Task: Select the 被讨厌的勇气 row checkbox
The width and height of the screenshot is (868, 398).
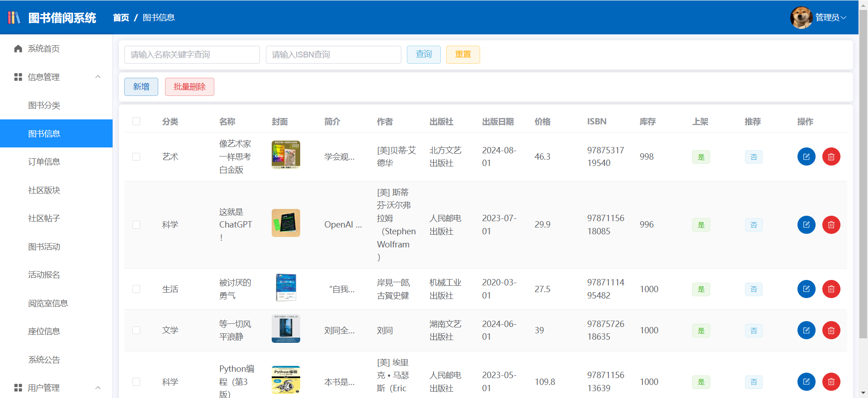Action: [136, 289]
